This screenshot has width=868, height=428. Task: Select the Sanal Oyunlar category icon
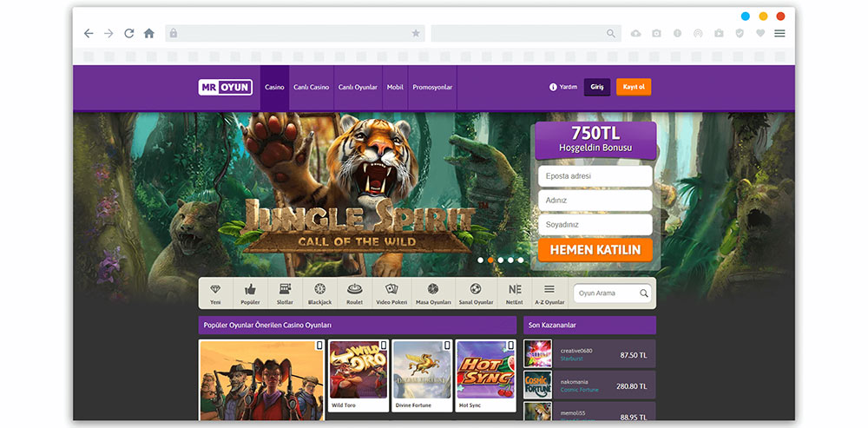pyautogui.click(x=476, y=293)
